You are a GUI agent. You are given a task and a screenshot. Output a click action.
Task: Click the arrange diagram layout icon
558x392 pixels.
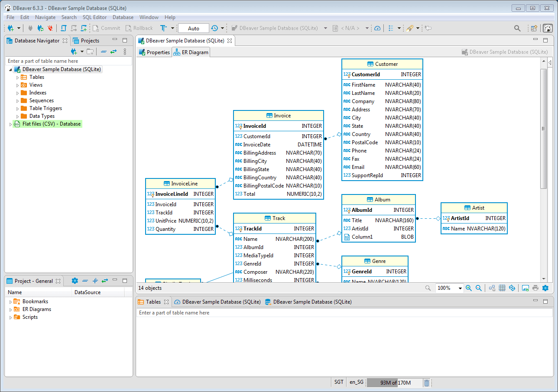tap(492, 288)
